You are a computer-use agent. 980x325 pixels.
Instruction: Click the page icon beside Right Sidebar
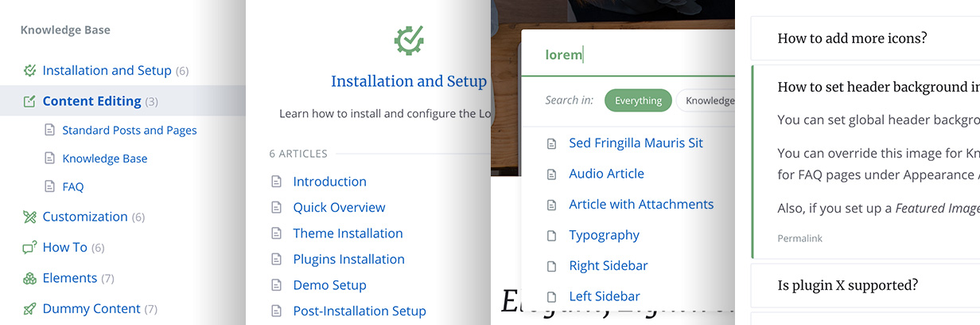[x=551, y=266]
